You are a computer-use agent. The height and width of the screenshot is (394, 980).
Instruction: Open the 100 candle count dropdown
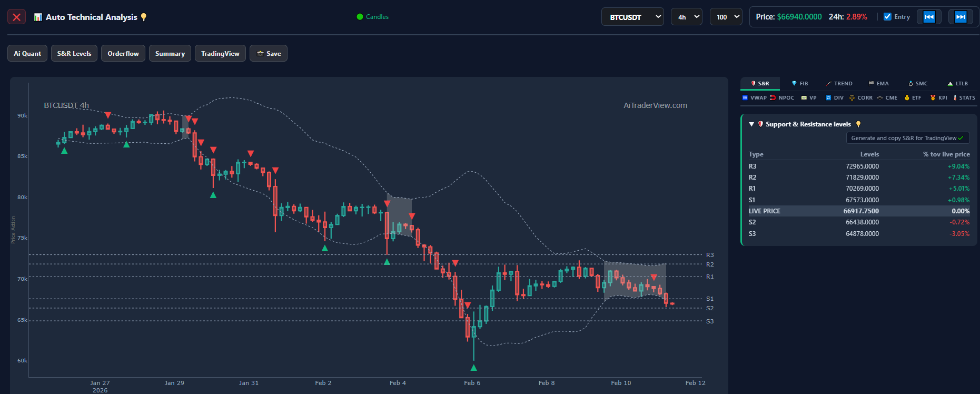(726, 17)
